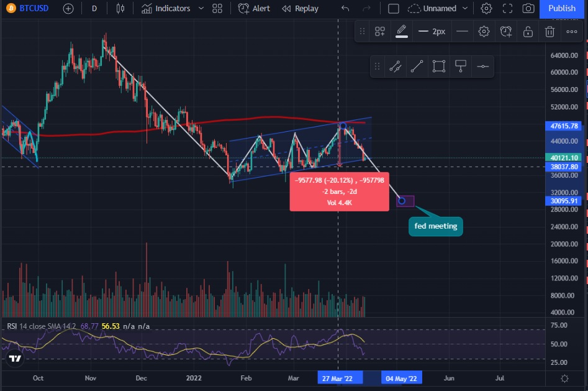Viewport: 588px width, 391px height.
Task: Open chart settings gear in top bar
Action: [x=486, y=8]
